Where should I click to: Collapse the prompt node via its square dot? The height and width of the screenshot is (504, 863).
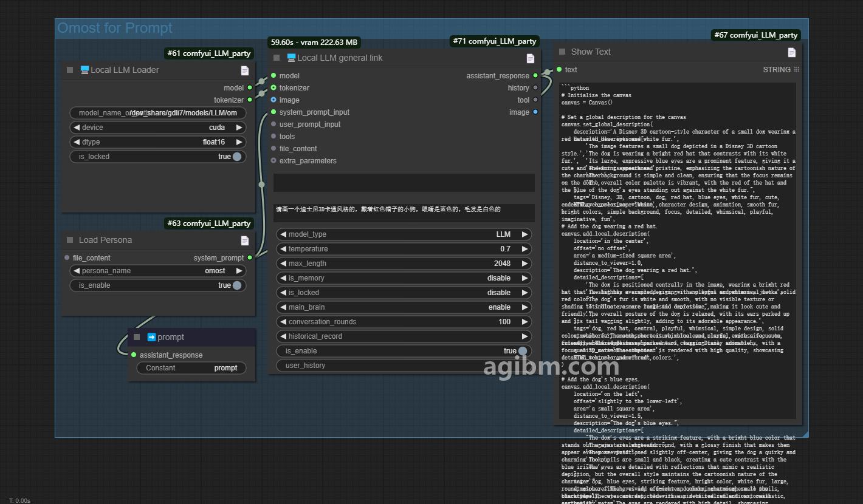click(x=137, y=337)
